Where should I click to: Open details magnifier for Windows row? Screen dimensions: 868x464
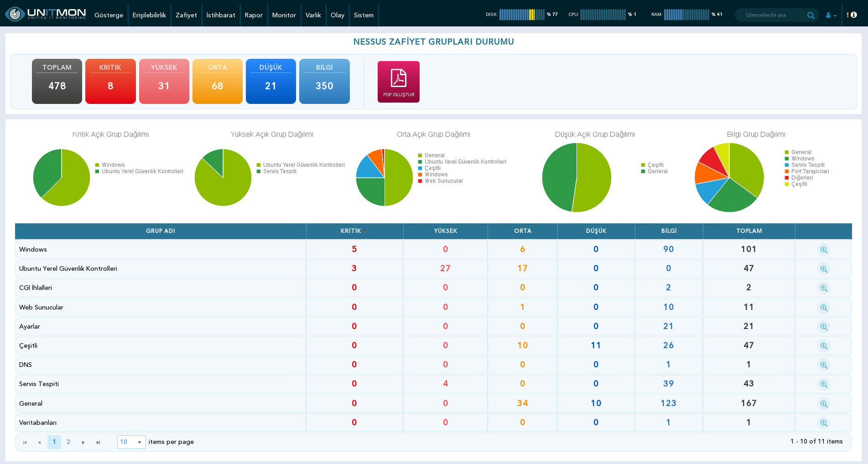click(823, 250)
